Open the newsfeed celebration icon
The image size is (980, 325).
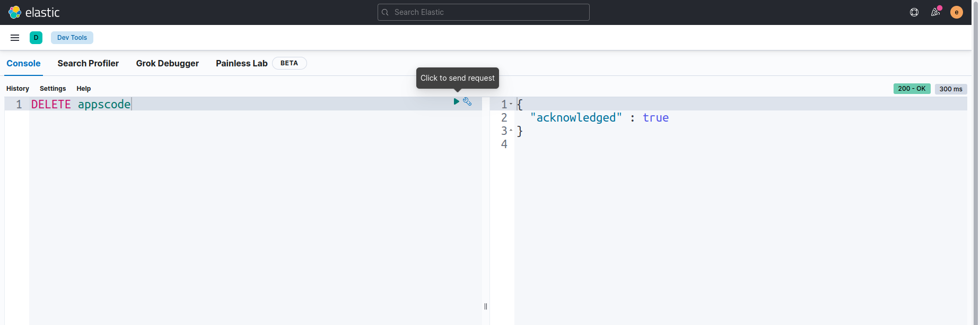[x=935, y=12]
